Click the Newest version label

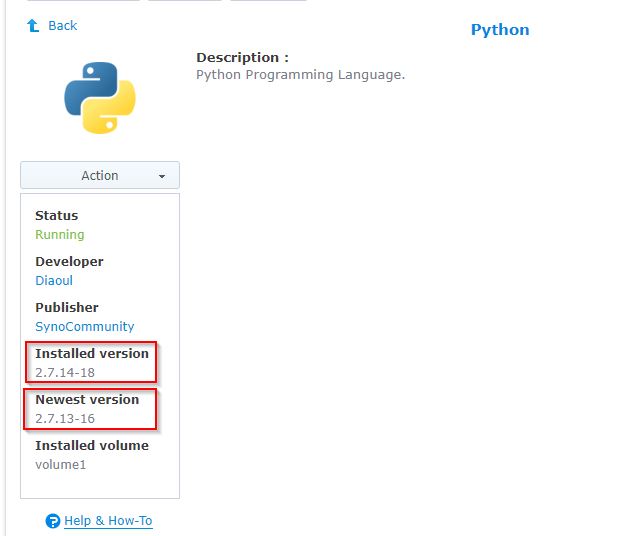coord(87,399)
